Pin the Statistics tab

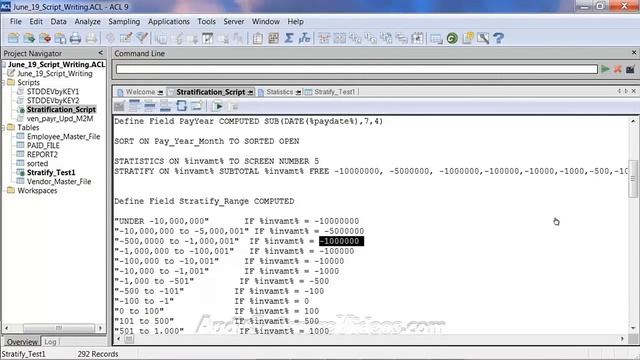coord(298,92)
